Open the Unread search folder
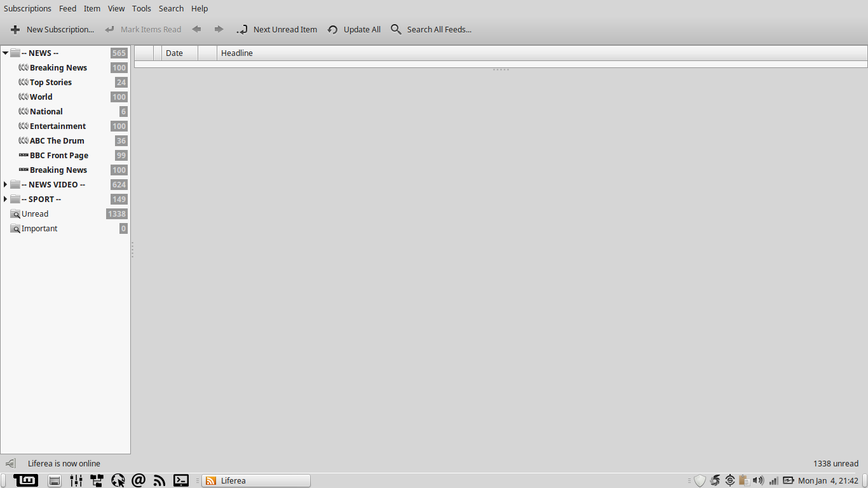Viewport: 868px width, 488px height. [x=65, y=213]
